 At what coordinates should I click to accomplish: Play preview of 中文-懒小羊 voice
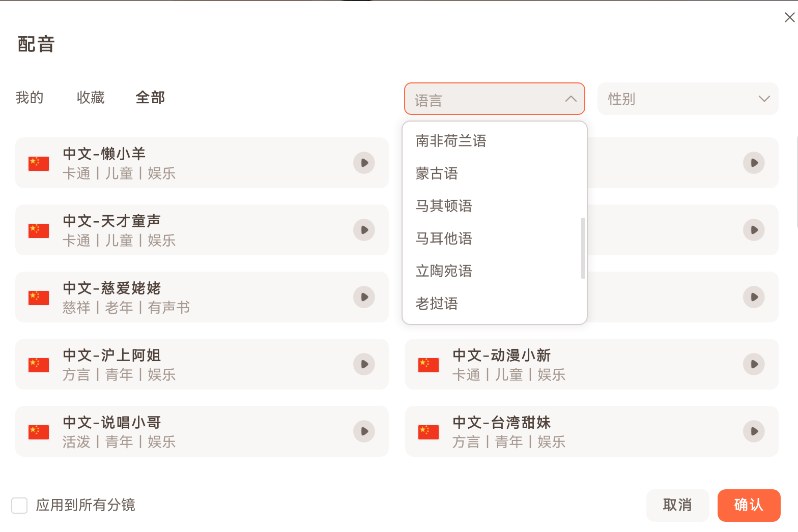point(364,163)
